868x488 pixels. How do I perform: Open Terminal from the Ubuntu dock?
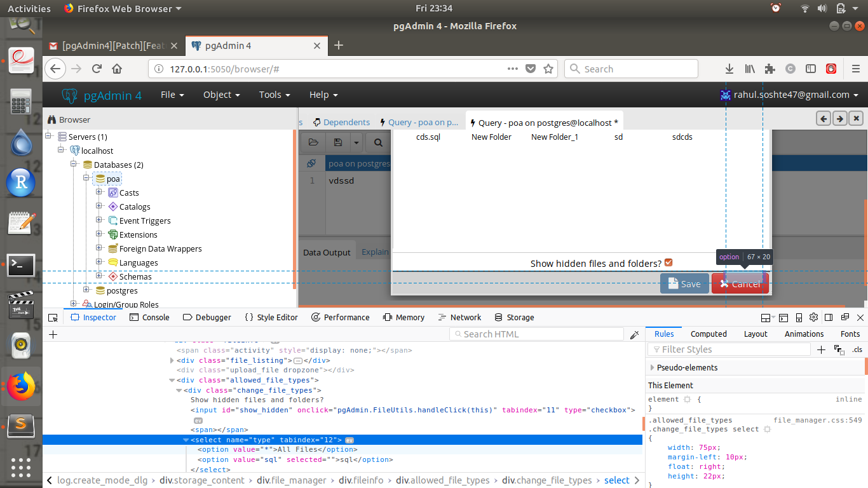[21, 266]
